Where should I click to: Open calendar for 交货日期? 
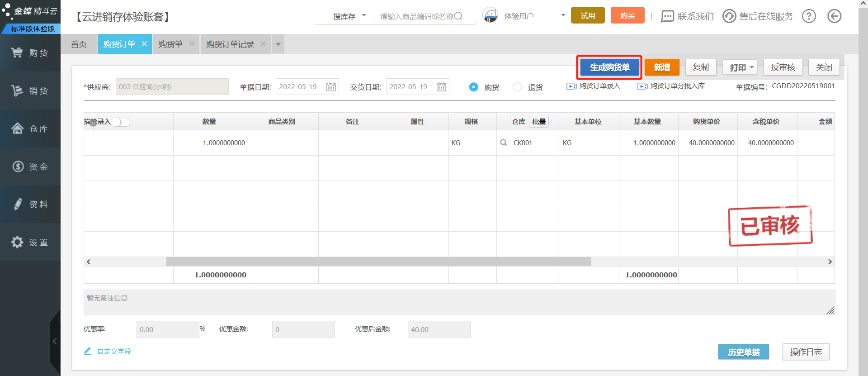(441, 87)
